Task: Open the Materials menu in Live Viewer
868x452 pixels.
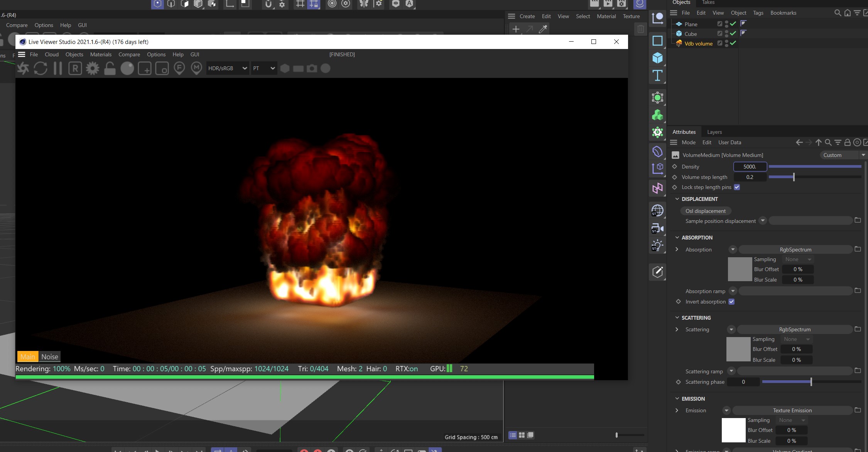Action: pos(101,54)
